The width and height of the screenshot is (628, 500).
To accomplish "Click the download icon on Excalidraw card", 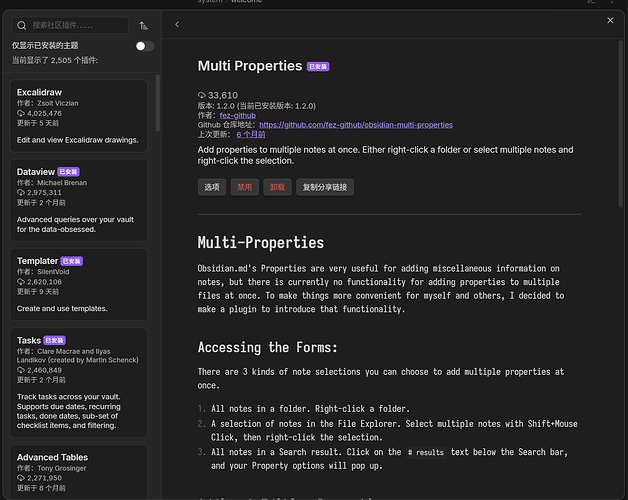I will tap(21, 113).
